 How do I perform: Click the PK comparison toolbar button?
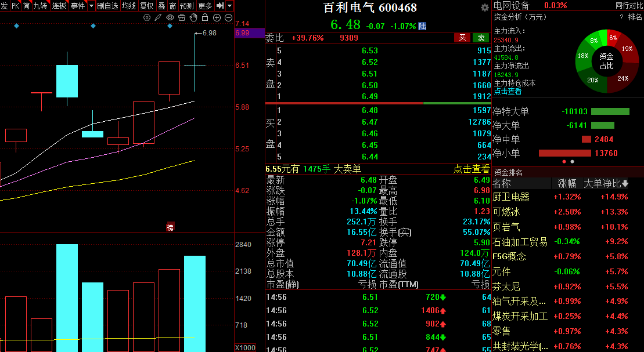pos(15,6)
